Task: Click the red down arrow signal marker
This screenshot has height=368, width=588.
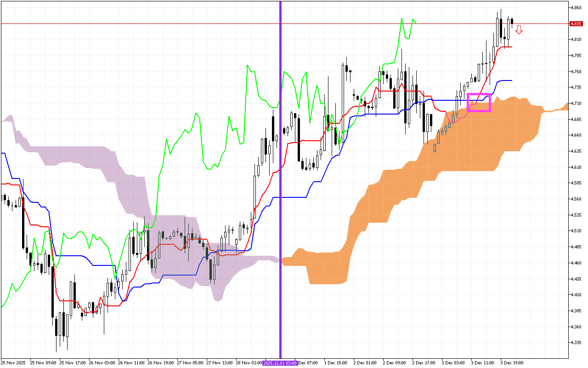Action: 519,30
